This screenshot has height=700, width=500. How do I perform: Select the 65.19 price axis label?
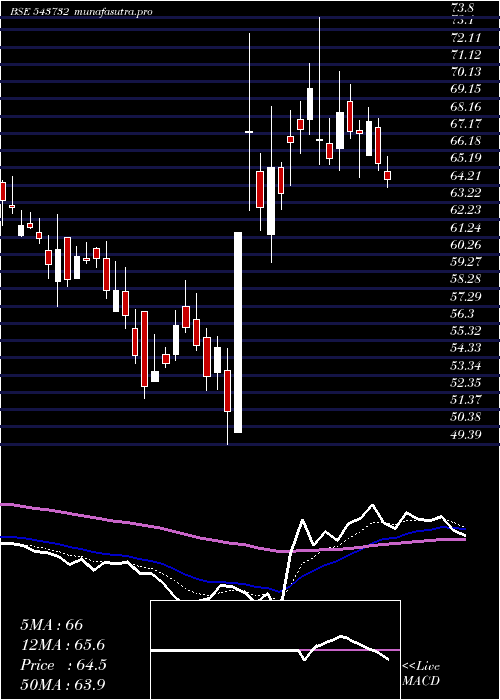pyautogui.click(x=466, y=158)
